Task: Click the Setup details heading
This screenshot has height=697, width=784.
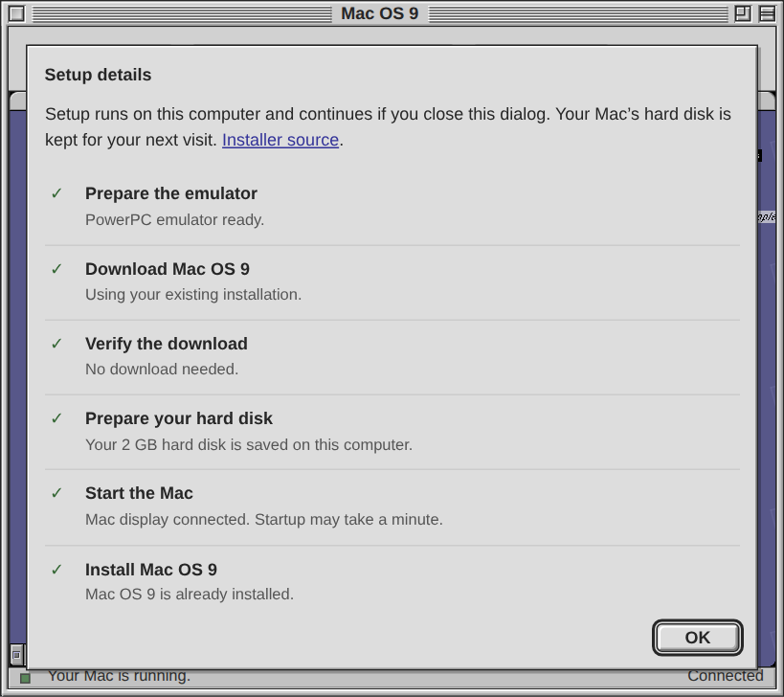Action: (x=98, y=75)
